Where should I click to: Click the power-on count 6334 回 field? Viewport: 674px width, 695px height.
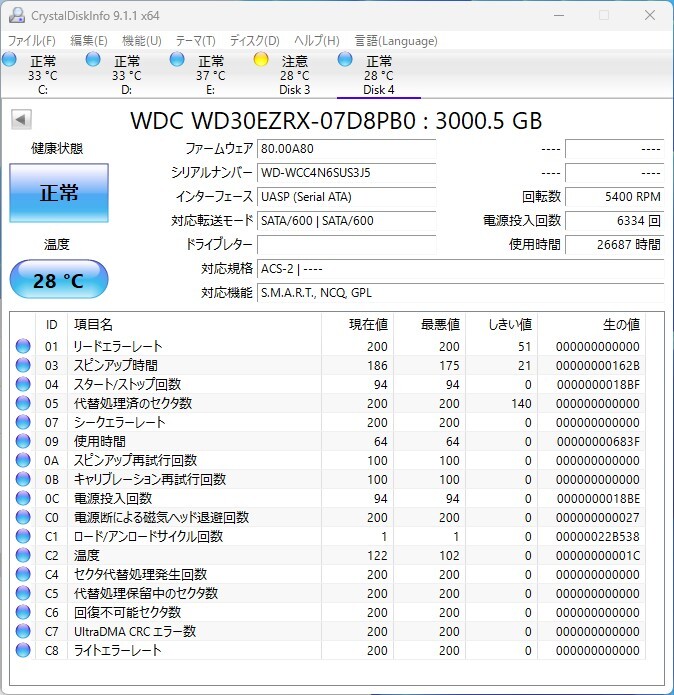(615, 221)
